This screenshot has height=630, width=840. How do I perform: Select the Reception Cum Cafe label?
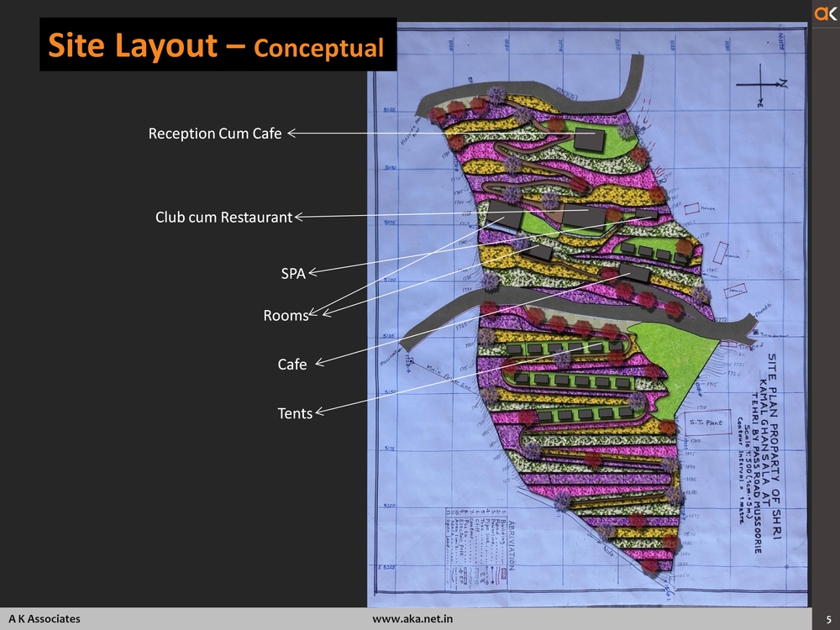point(215,134)
